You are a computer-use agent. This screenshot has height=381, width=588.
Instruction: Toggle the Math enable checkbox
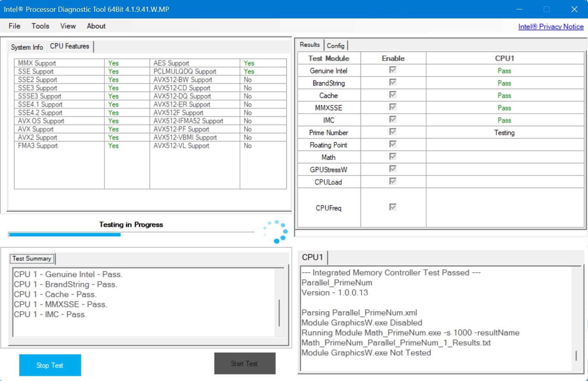pyautogui.click(x=393, y=156)
